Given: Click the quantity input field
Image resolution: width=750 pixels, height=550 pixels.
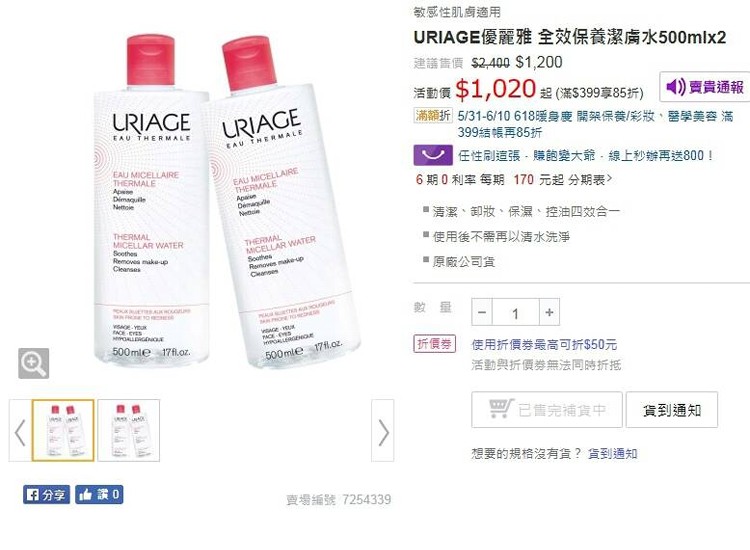Looking at the screenshot, I should [x=516, y=313].
